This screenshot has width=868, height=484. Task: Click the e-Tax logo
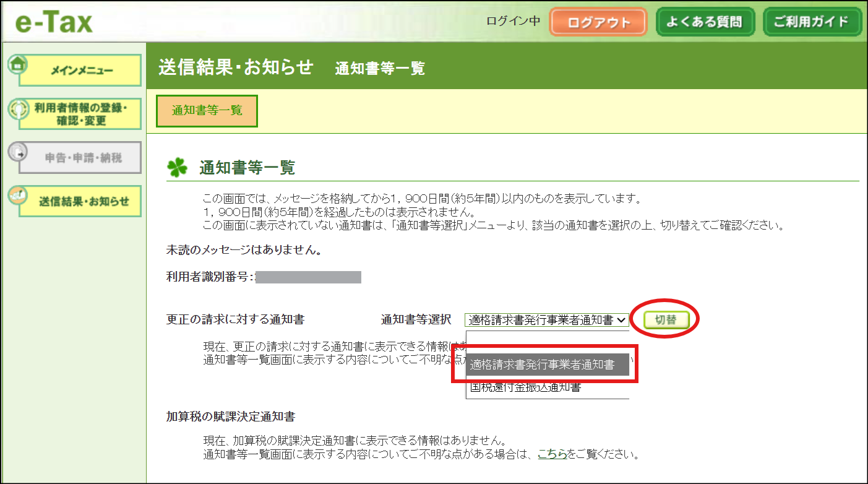click(54, 22)
